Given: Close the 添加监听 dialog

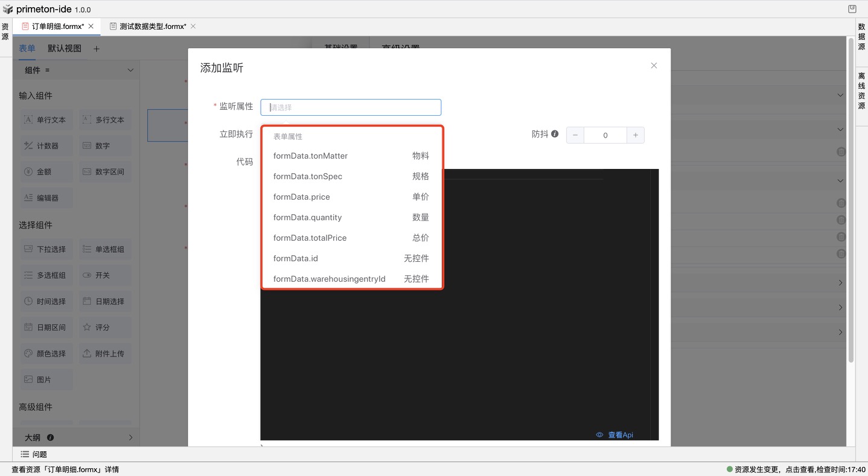Looking at the screenshot, I should coord(654,66).
